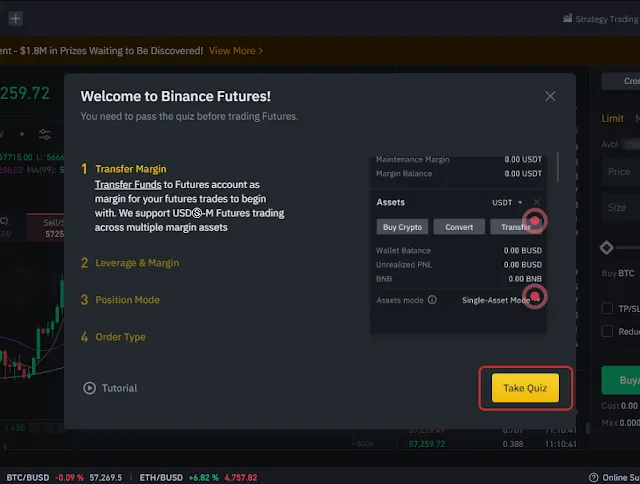The height and width of the screenshot is (484, 640).
Task: Click the Size input field
Action: pos(621,207)
